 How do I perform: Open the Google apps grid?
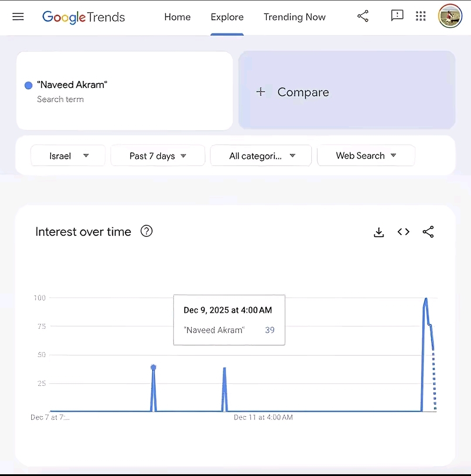[420, 16]
